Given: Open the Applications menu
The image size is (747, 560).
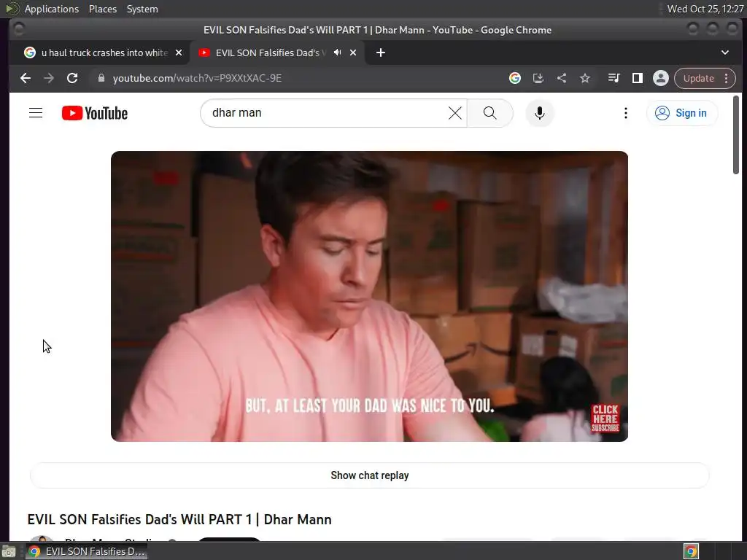Looking at the screenshot, I should (52, 9).
